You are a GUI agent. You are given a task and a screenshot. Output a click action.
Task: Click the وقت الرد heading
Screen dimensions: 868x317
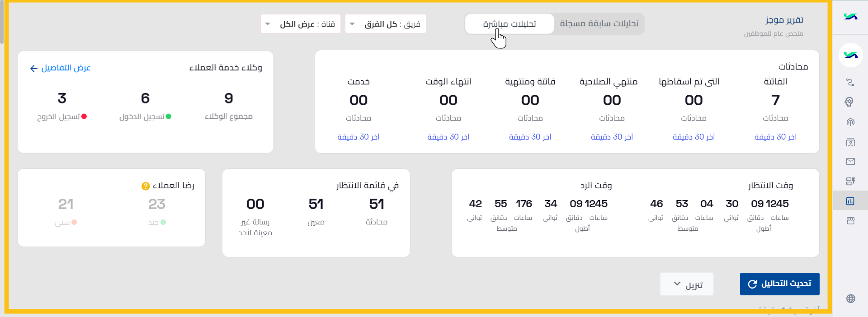[596, 186]
